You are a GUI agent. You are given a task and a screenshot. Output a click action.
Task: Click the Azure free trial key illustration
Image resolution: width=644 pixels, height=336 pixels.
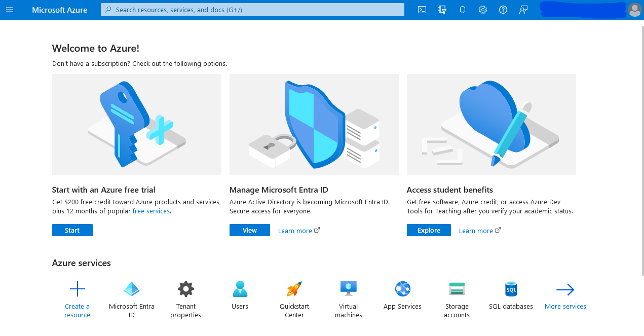point(137,125)
